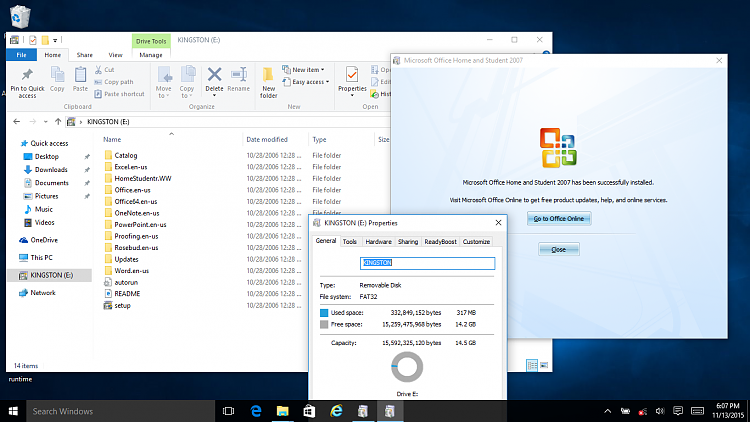Screen dimensions: 750x422
Task: Switch to details view icon
Action: [532, 365]
